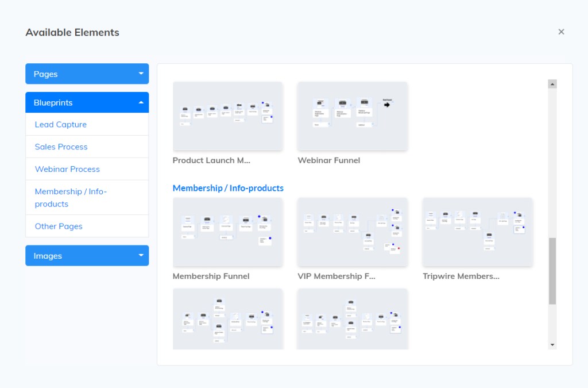Expand the Pages section
Viewport: 588px width, 388px height.
tap(87, 74)
